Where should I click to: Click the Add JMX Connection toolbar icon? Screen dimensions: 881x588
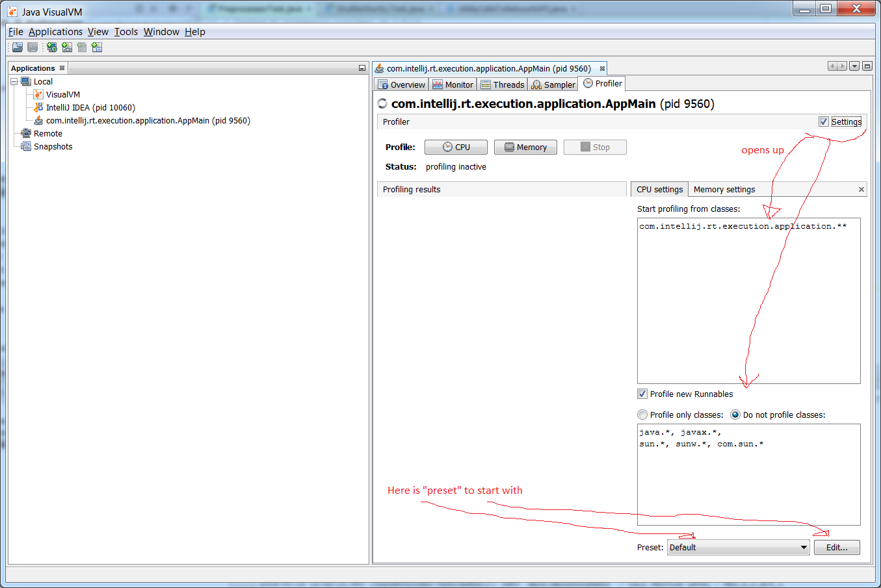tap(67, 47)
